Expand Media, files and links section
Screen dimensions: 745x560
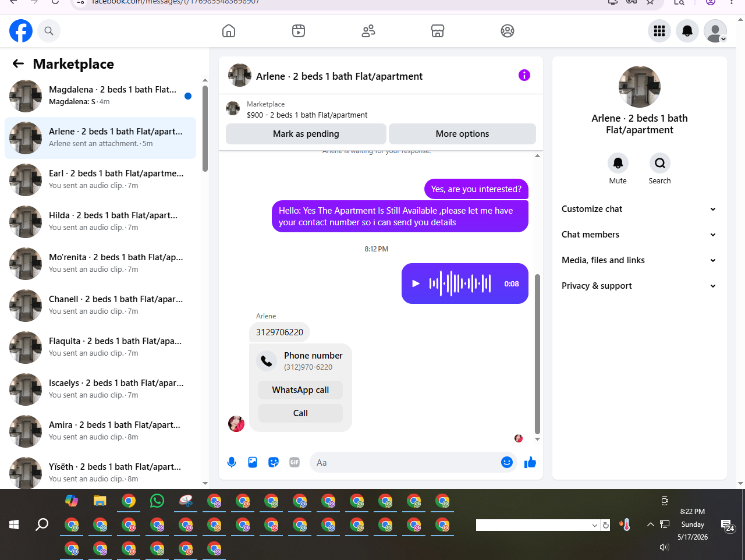point(639,260)
